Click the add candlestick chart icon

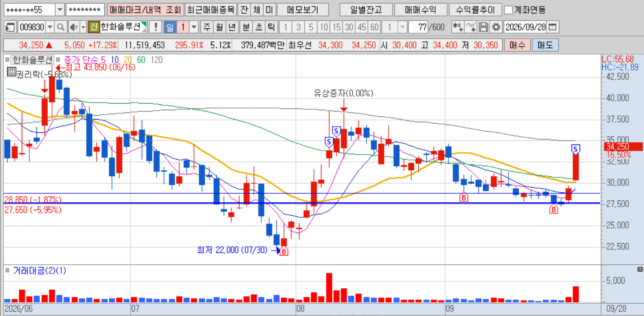coord(457,27)
